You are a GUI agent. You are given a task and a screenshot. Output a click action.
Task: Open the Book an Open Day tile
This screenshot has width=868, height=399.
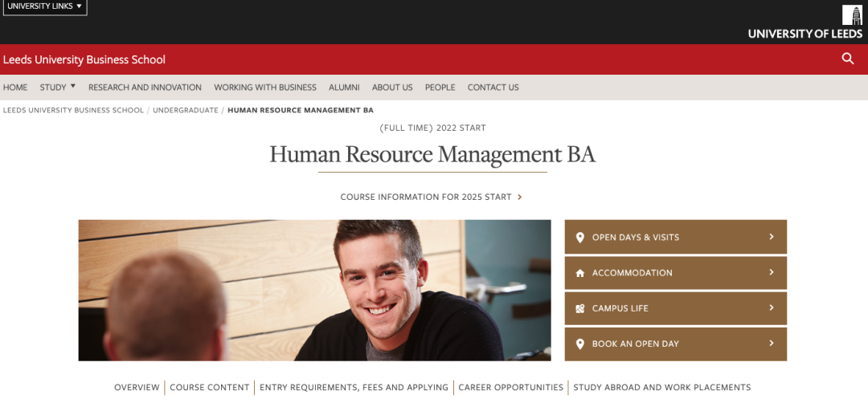click(675, 344)
